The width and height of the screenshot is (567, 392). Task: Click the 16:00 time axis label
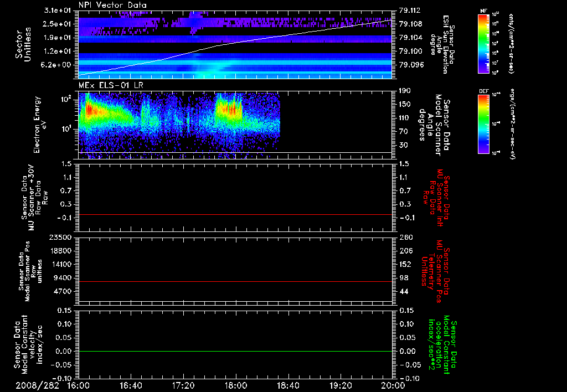(79, 385)
